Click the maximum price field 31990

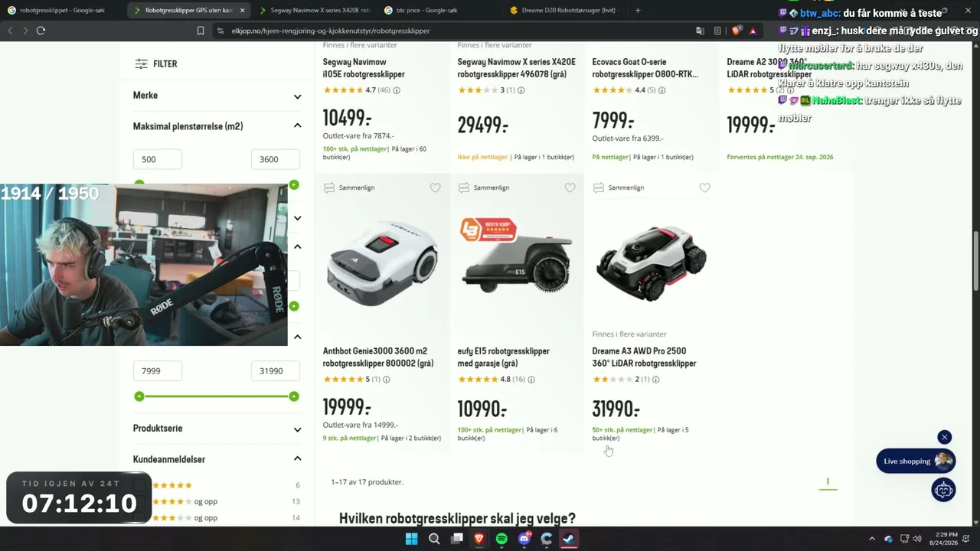276,371
